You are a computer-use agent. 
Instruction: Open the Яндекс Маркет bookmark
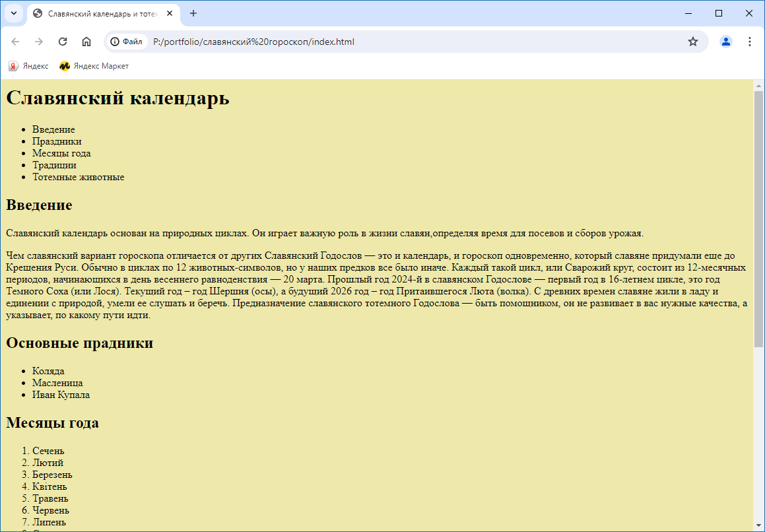(94, 66)
